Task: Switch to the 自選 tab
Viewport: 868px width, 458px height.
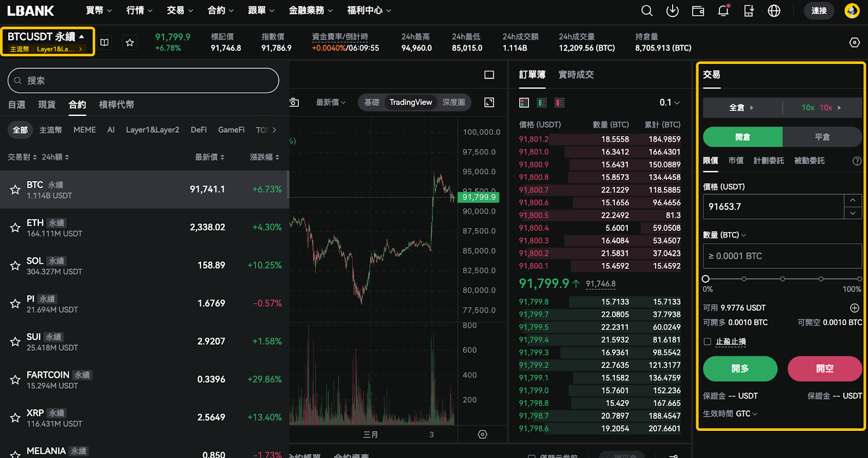Action: click(17, 105)
